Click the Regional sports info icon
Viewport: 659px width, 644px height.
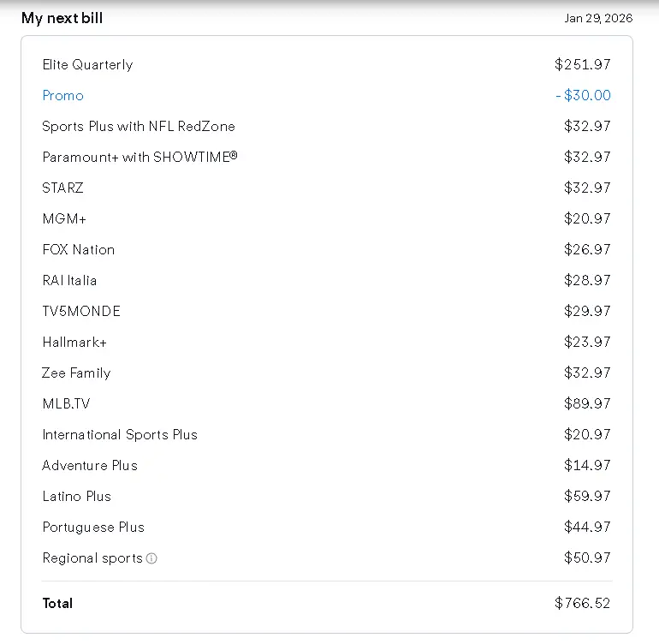pos(151,558)
